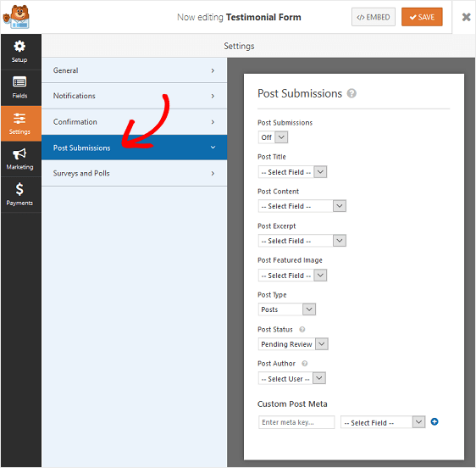Open the Confirmation settings section

[134, 122]
